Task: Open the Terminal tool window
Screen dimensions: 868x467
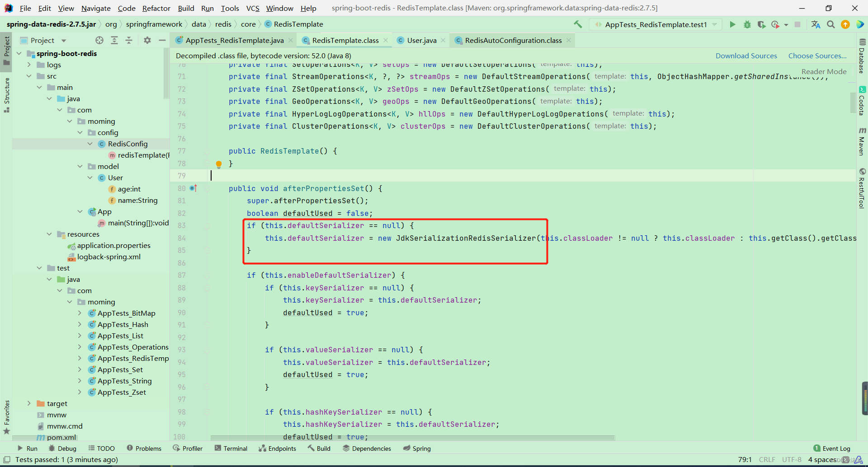Action: click(x=231, y=448)
